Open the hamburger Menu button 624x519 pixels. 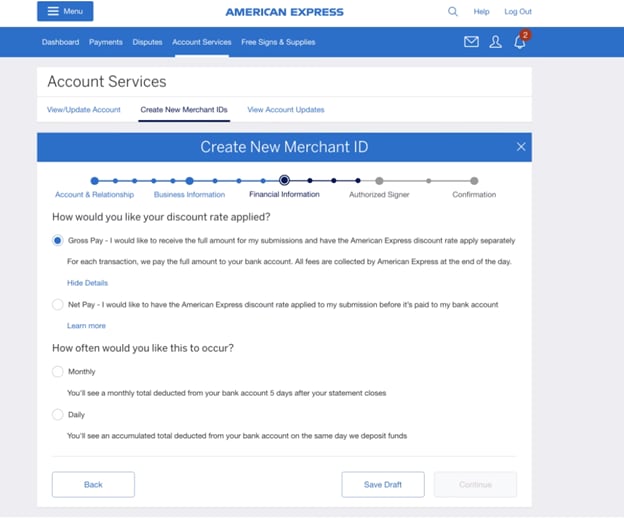(65, 11)
